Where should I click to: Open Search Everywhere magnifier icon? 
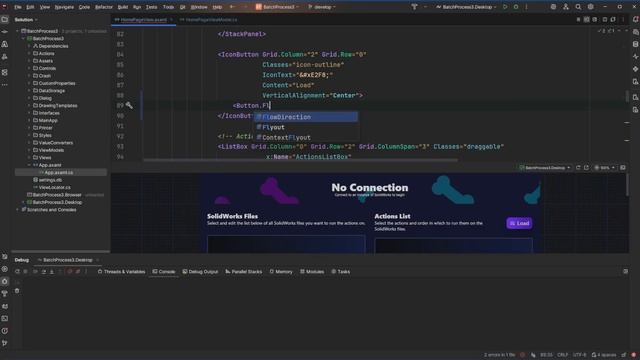pos(578,7)
